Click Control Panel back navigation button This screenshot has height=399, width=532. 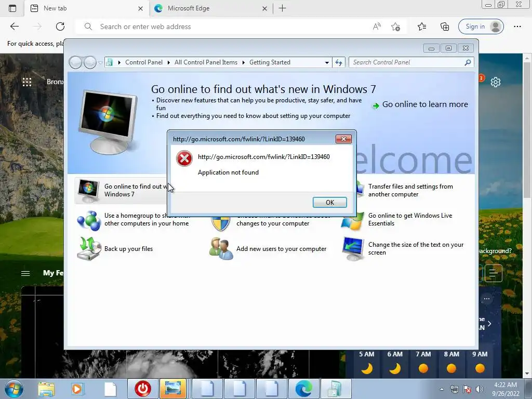click(x=75, y=62)
